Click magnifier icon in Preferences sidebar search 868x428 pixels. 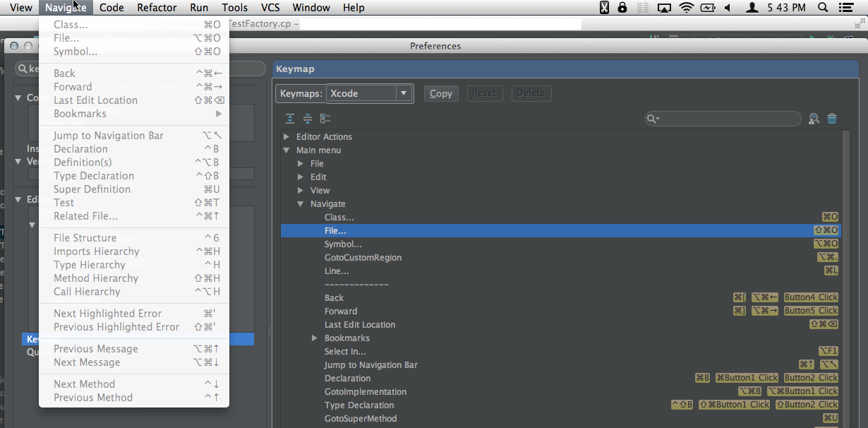click(x=23, y=69)
